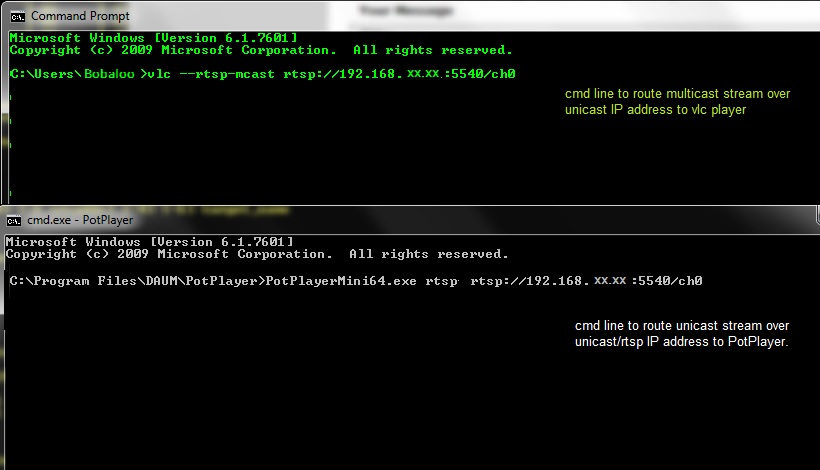Click the rtsp URL in the PotPlayer command
820x470 pixels.
pos(586,281)
